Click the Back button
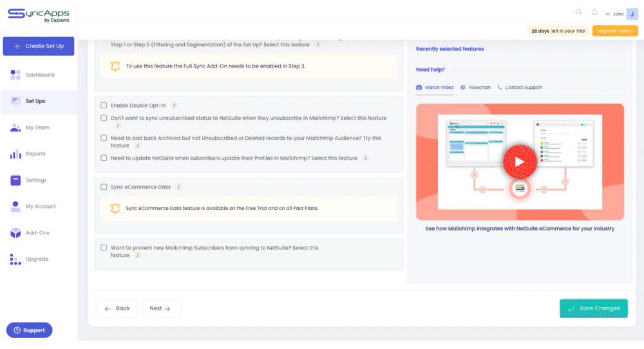Viewport: 644px width, 349px height. pos(117,308)
